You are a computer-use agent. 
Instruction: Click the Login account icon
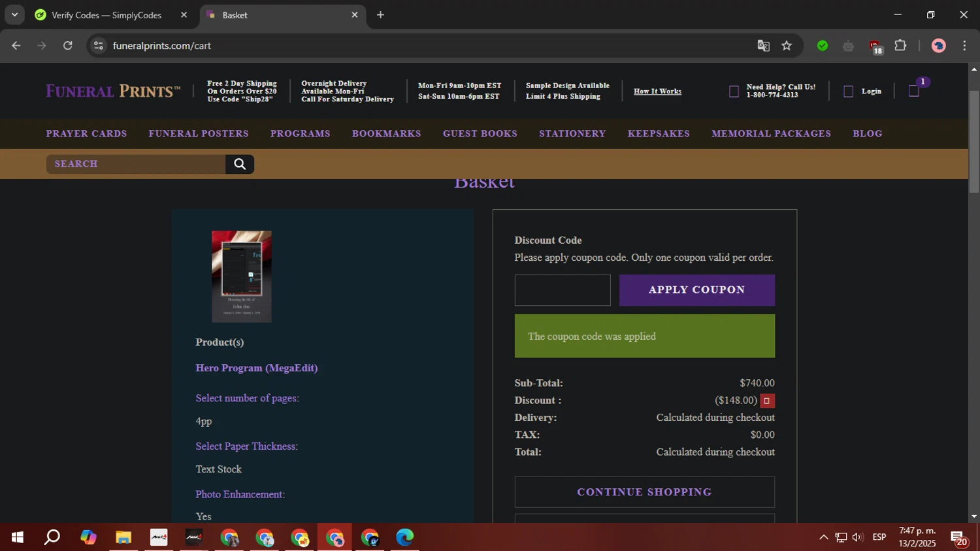848,92
